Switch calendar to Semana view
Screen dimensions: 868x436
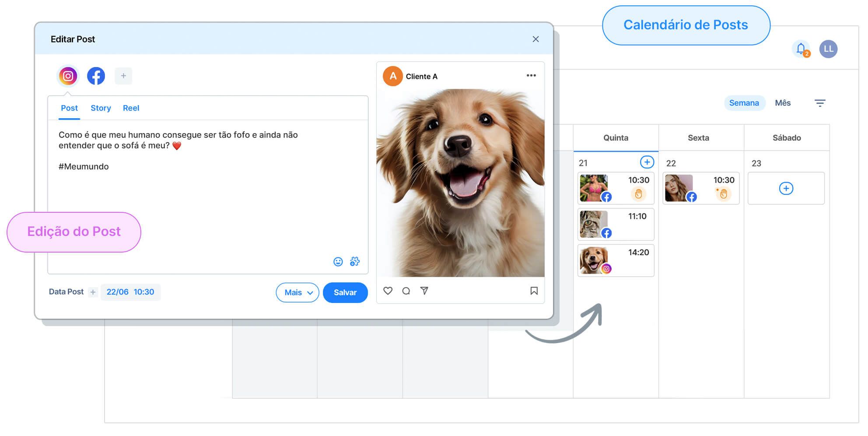(x=744, y=103)
